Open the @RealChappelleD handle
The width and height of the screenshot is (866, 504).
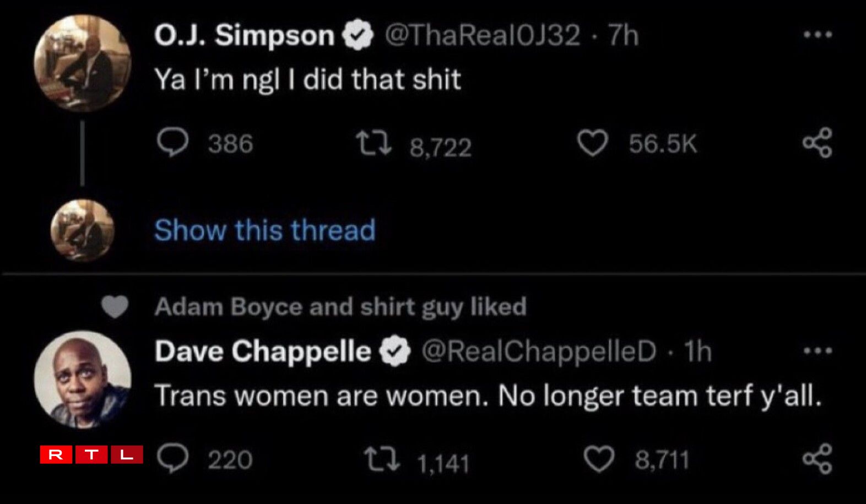(x=539, y=351)
